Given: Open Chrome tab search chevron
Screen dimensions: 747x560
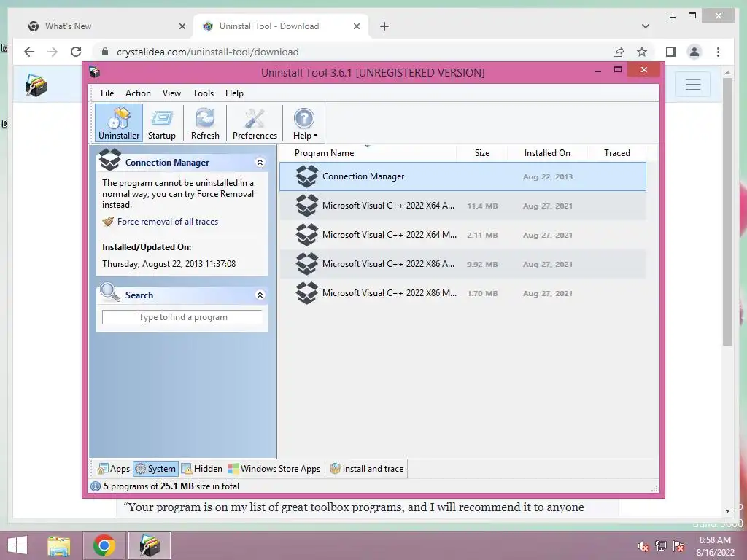Looking at the screenshot, I should click(646, 26).
